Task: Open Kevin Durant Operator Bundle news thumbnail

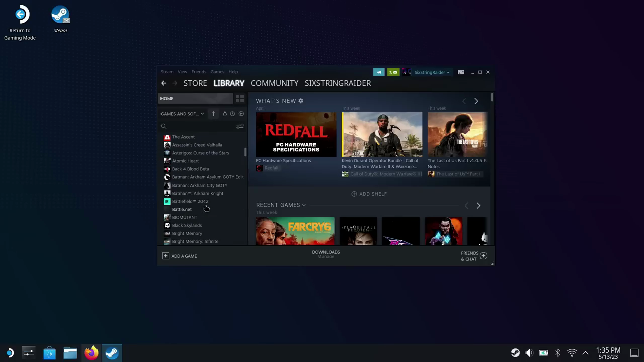Action: 382,134
